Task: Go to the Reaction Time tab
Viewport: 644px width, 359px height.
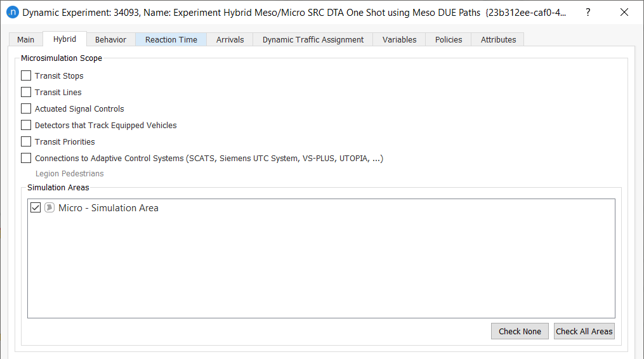Action: point(171,39)
